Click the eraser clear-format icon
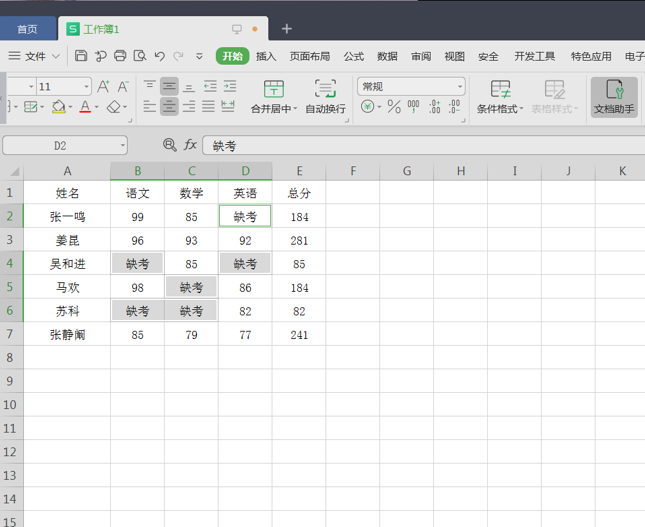645x527 pixels. pos(113,107)
